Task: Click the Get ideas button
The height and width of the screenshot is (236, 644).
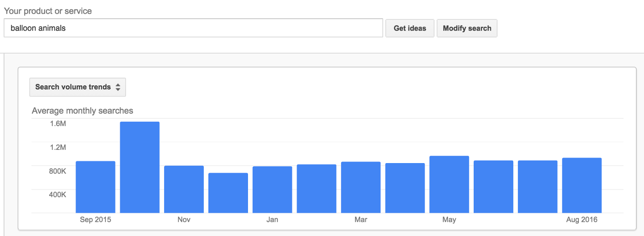Action: point(410,28)
